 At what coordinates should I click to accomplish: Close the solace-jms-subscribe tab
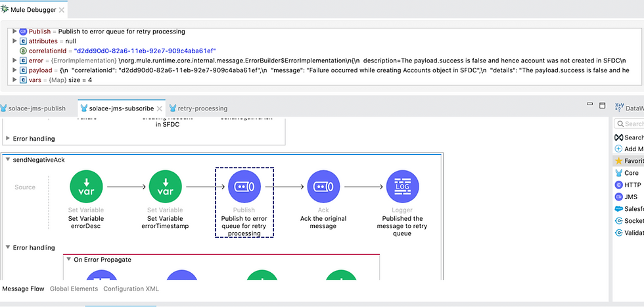pyautogui.click(x=160, y=109)
